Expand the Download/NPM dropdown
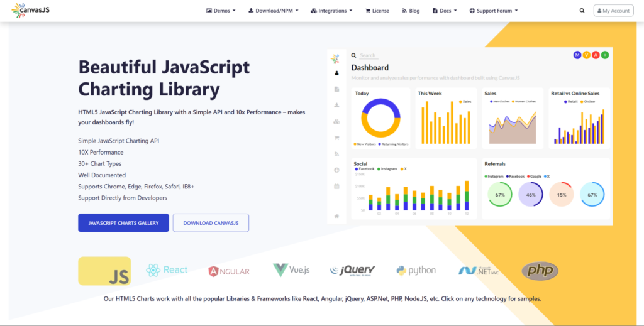This screenshot has height=326, width=644. tap(274, 11)
